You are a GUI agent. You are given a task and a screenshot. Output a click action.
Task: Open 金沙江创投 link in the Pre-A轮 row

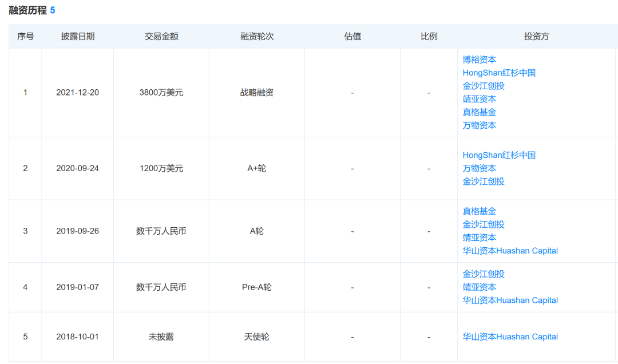(483, 274)
